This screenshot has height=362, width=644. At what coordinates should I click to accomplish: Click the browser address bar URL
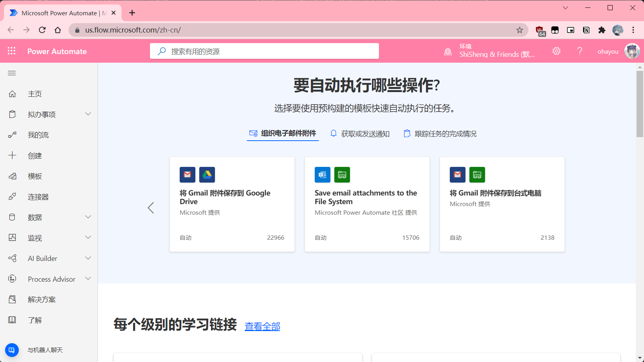(x=133, y=30)
